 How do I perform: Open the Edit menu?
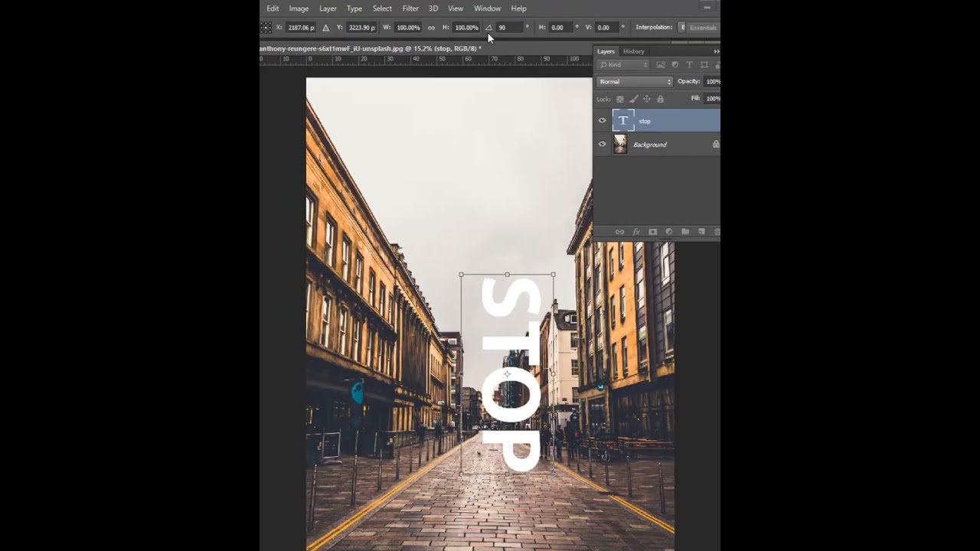(x=273, y=8)
